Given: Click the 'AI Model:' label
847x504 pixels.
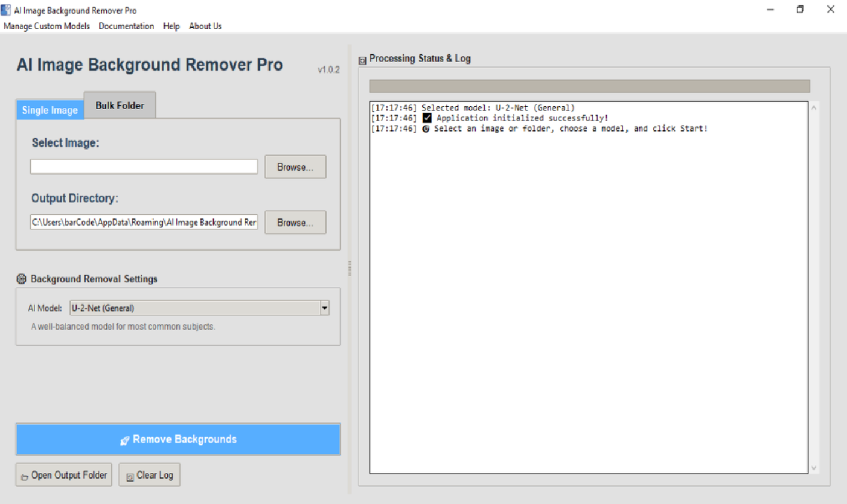Looking at the screenshot, I should pyautogui.click(x=45, y=308).
